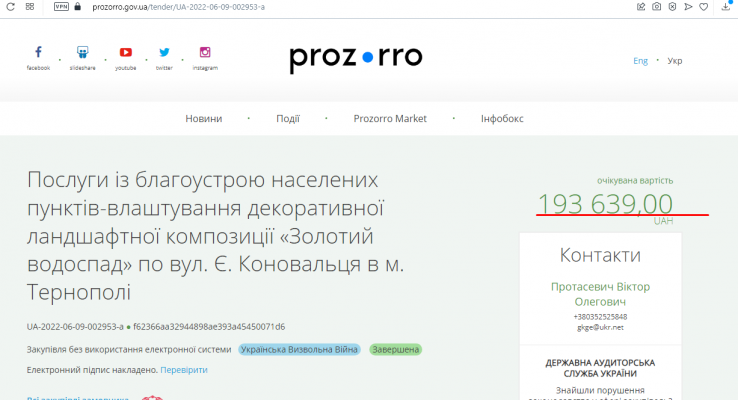This screenshot has height=400, width=738.
Task: Take a snapshot with the camera icon
Action: click(x=657, y=7)
